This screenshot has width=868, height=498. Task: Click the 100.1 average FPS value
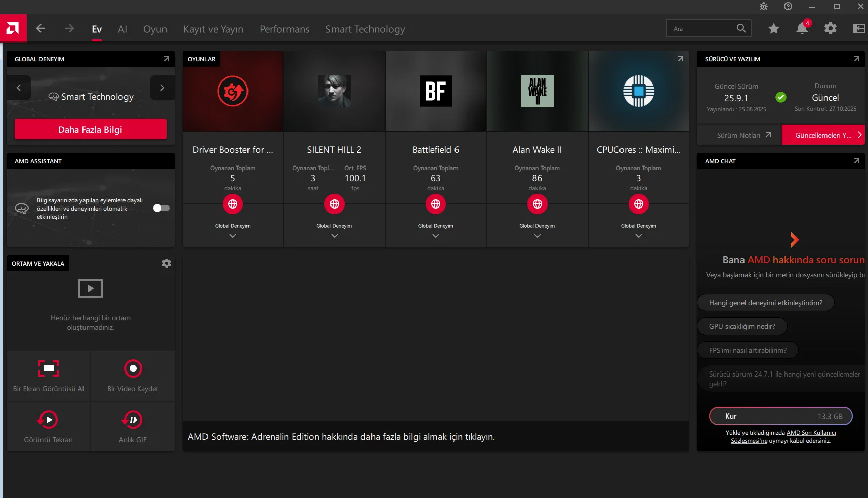pyautogui.click(x=355, y=178)
